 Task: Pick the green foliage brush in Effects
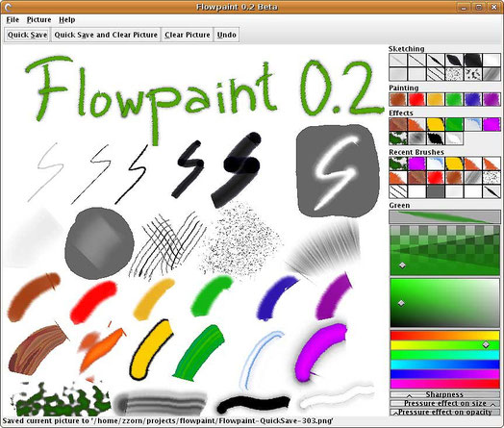click(398, 138)
